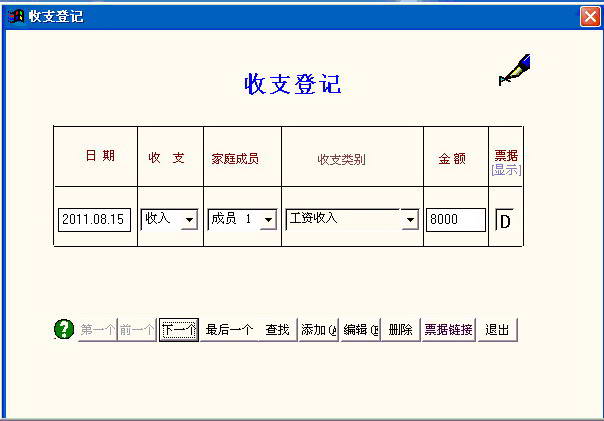The width and height of the screenshot is (604, 421).
Task: Click the greyed-out 第一个 first record button
Action: click(x=97, y=330)
